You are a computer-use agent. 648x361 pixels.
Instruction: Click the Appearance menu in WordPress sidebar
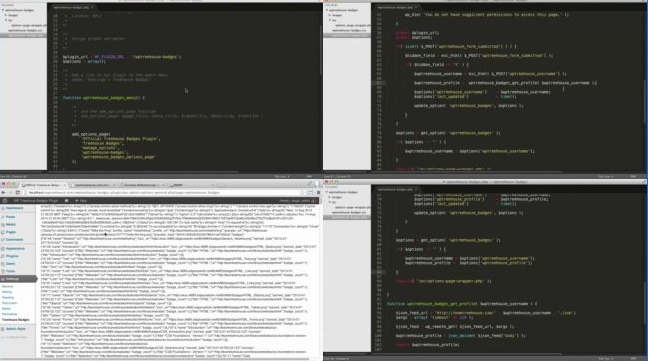(x=15, y=249)
